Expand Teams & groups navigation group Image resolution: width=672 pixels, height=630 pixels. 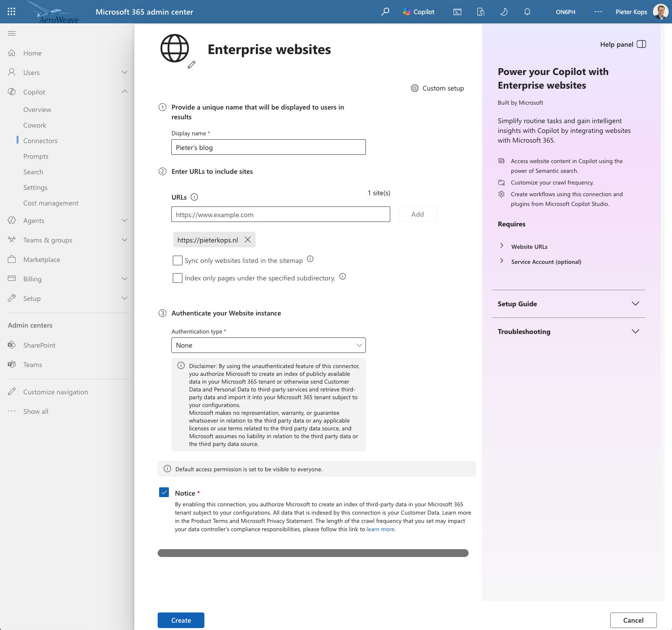click(x=125, y=240)
